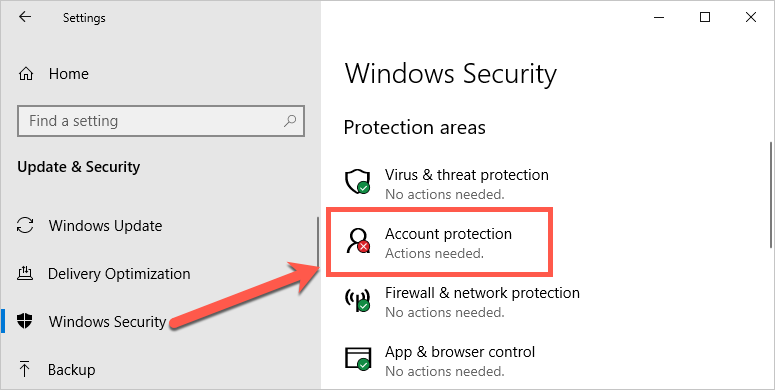Go to the Home settings page
The height and width of the screenshot is (390, 775).
pos(69,74)
